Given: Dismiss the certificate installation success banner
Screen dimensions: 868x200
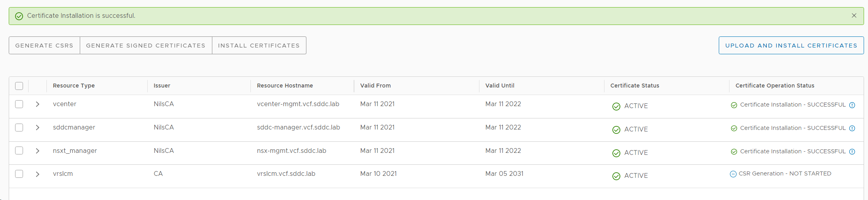Looking at the screenshot, I should click(854, 15).
